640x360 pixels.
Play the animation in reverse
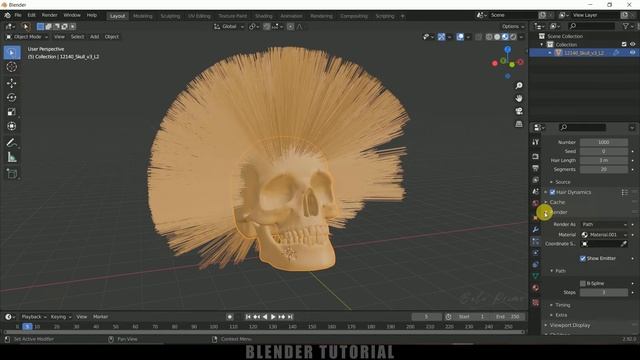[265, 317]
